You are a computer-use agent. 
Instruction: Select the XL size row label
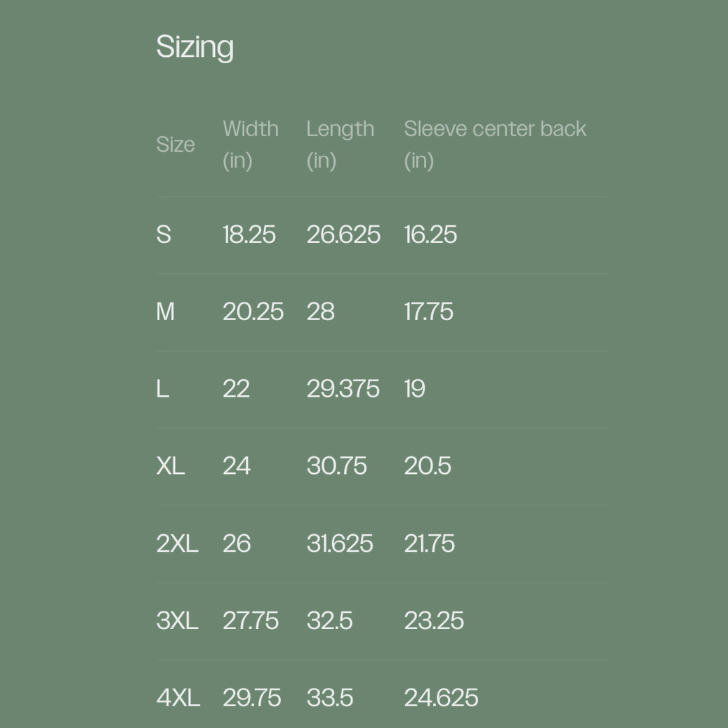[171, 466]
